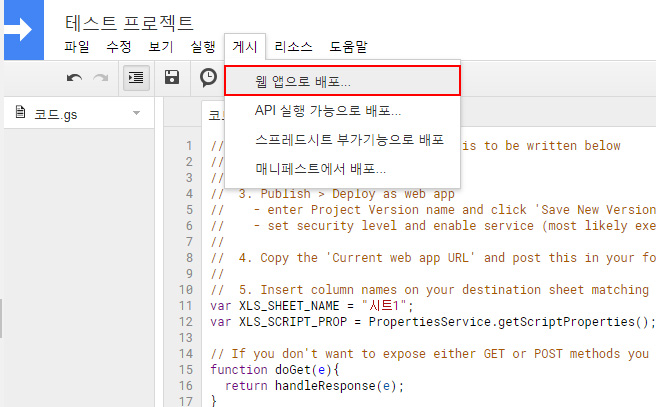This screenshot has width=656, height=407.
Task: Expand the 코드.gs file dropdown arrow
Action: click(136, 114)
